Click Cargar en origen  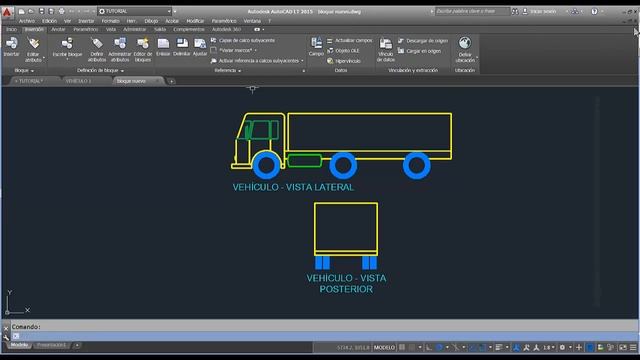pyautogui.click(x=420, y=51)
